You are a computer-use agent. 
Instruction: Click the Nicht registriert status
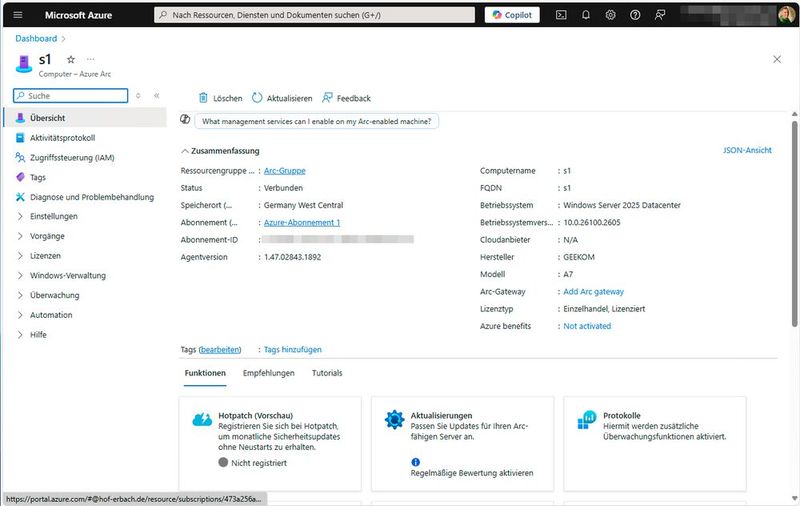pyautogui.click(x=253, y=463)
